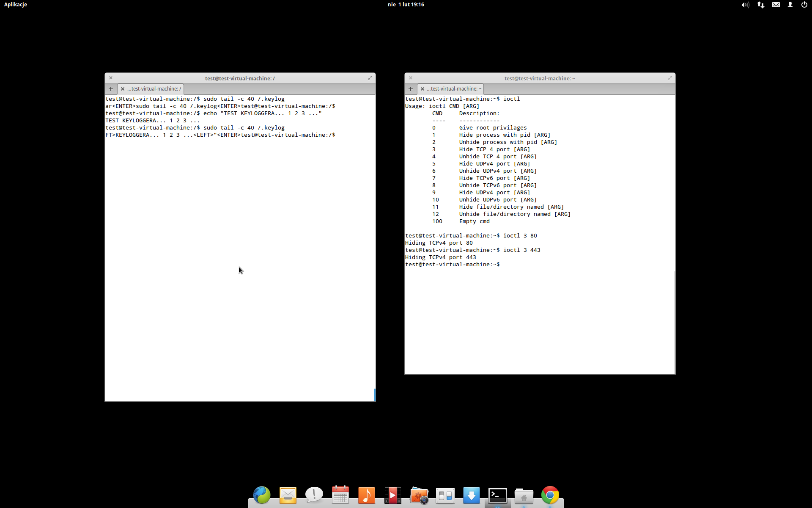Click the terminal icon in dock
Image resolution: width=812 pixels, height=508 pixels.
click(x=498, y=495)
